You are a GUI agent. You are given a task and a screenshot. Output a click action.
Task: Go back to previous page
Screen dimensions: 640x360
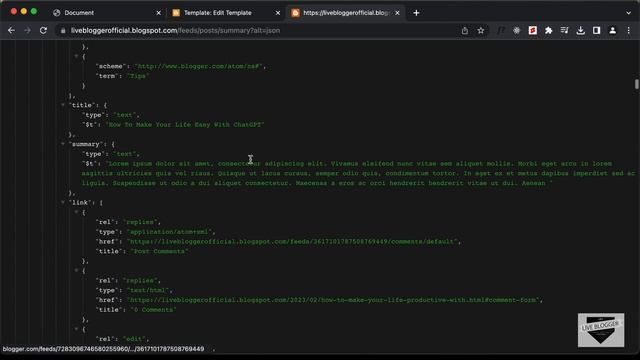tap(11, 31)
